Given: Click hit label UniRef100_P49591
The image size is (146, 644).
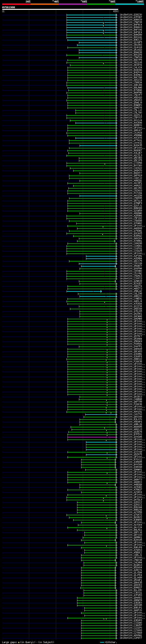Looking at the screenshot, I should click(x=131, y=344).
